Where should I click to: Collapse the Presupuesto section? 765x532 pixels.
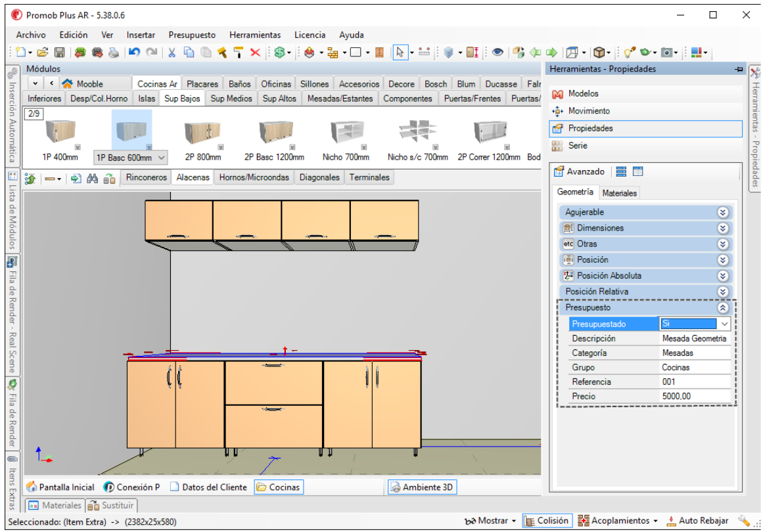point(723,307)
